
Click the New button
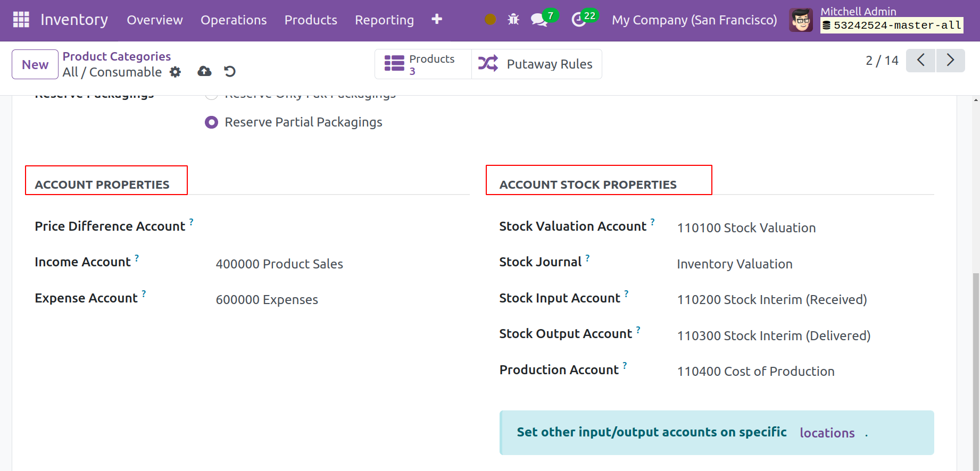tap(35, 64)
